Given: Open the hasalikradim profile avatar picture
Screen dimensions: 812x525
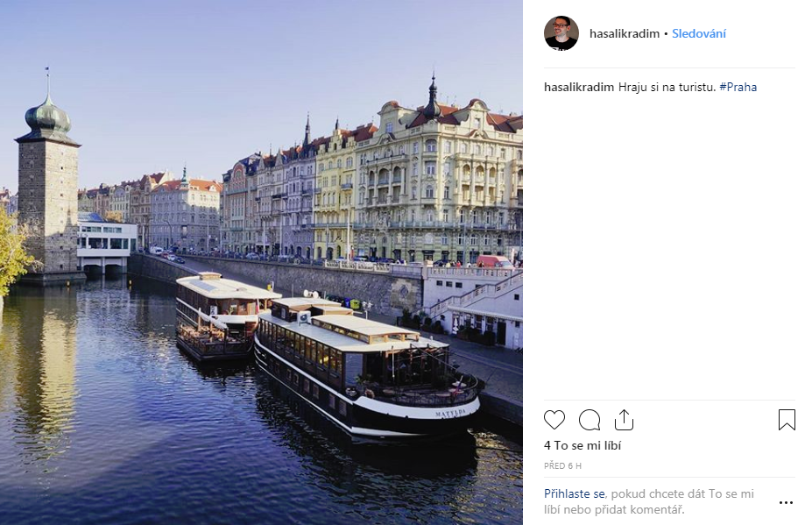Looking at the screenshot, I should pyautogui.click(x=561, y=33).
